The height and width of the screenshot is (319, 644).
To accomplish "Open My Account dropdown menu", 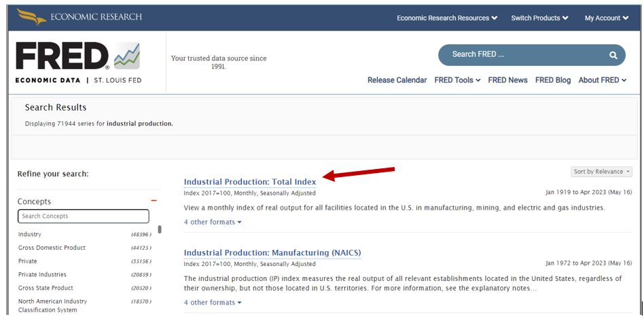I will [607, 18].
